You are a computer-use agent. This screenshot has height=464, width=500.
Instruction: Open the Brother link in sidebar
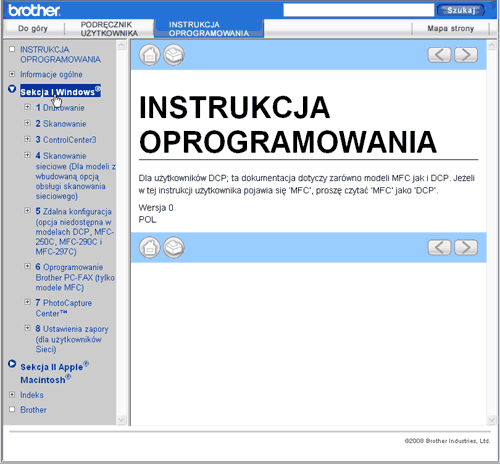tap(33, 410)
